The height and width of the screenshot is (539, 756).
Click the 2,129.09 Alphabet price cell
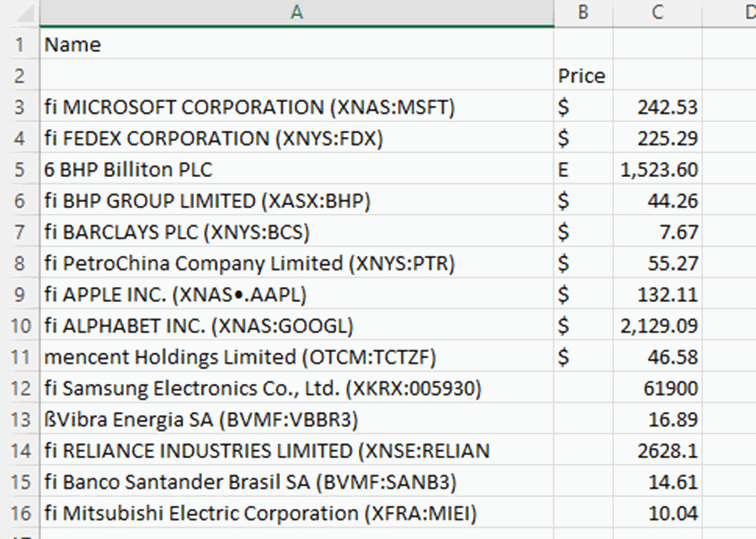pos(657,325)
